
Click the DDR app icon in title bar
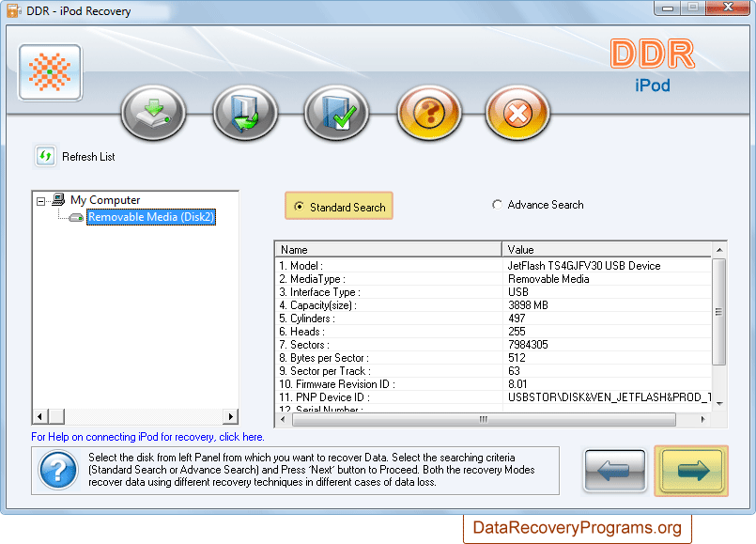pos(12,10)
